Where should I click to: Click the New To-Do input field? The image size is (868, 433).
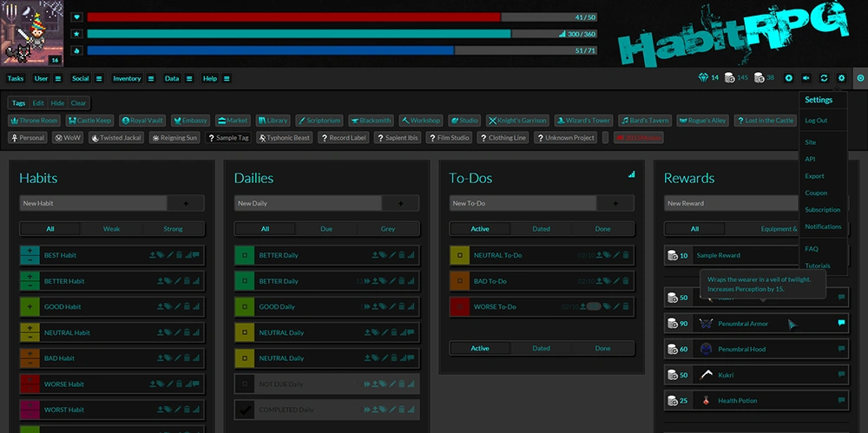click(x=523, y=203)
